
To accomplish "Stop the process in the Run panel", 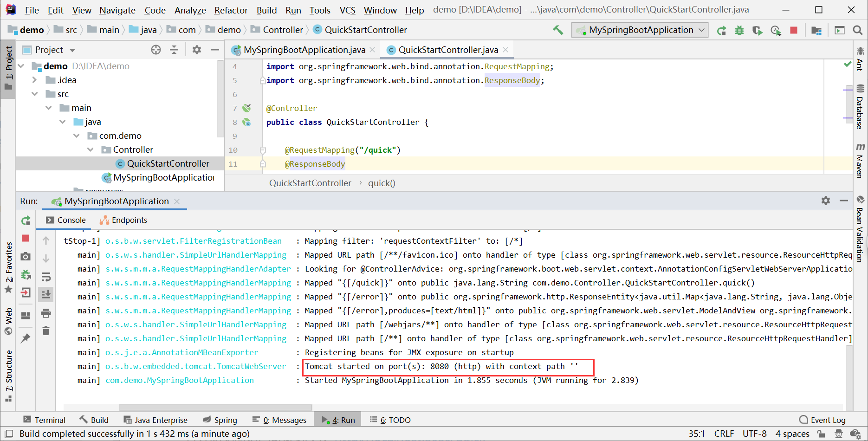I will point(26,238).
